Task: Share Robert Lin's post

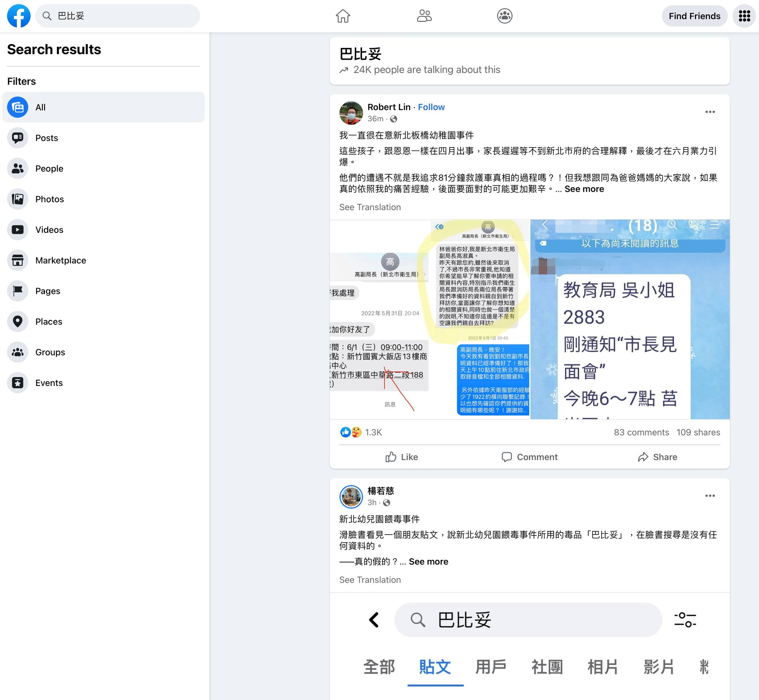Action: click(x=657, y=457)
